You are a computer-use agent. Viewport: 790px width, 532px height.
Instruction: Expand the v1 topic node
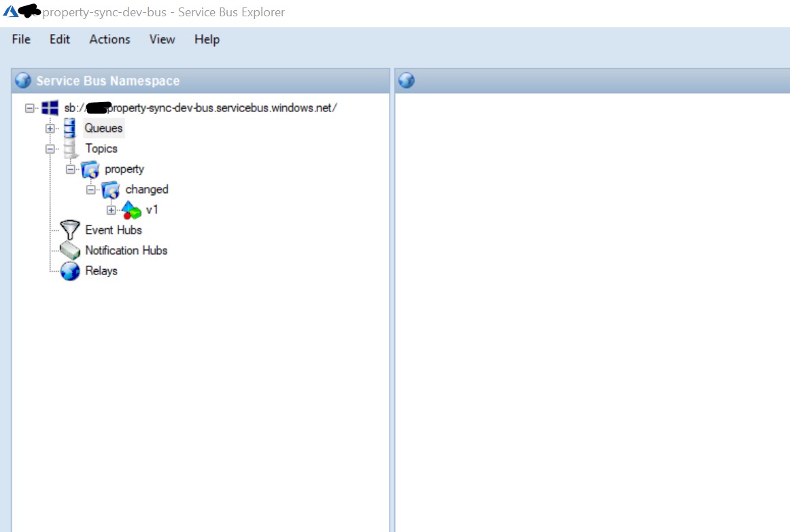[111, 210]
